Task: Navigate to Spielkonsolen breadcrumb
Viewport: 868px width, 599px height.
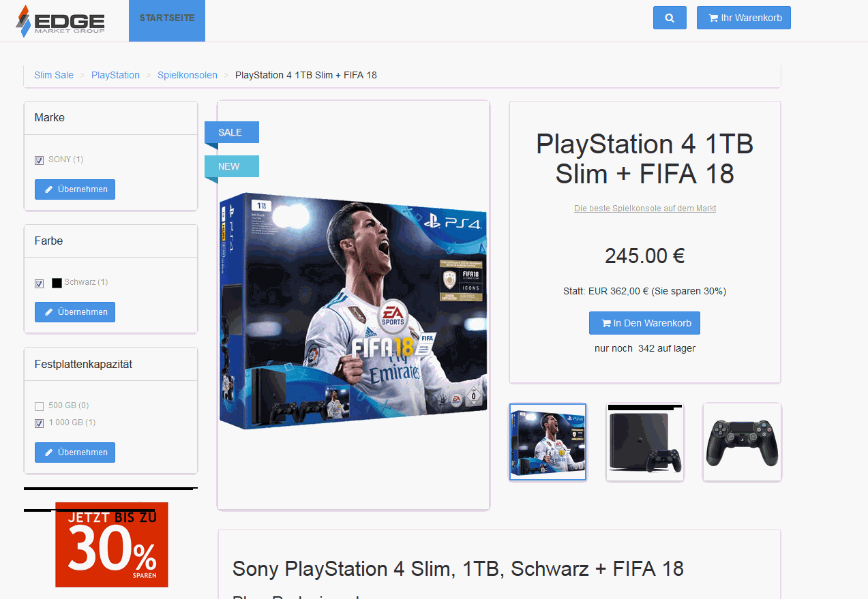Action: point(188,75)
